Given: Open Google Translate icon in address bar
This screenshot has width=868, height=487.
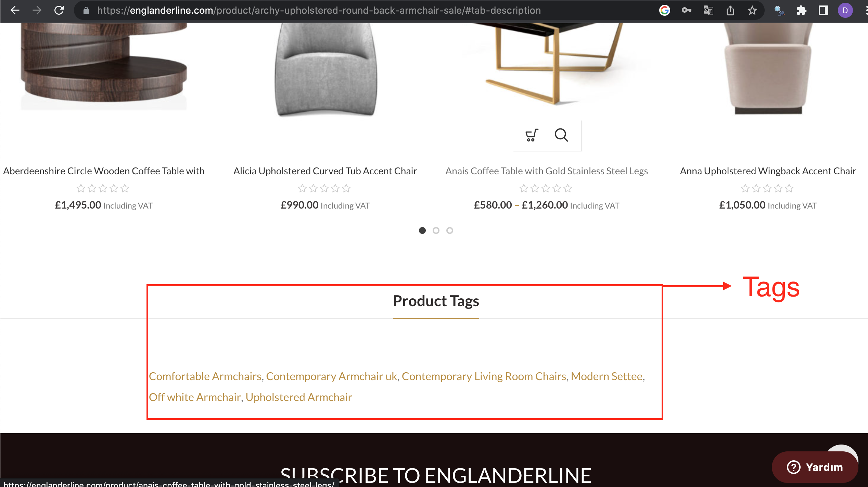Looking at the screenshot, I should click(x=708, y=11).
